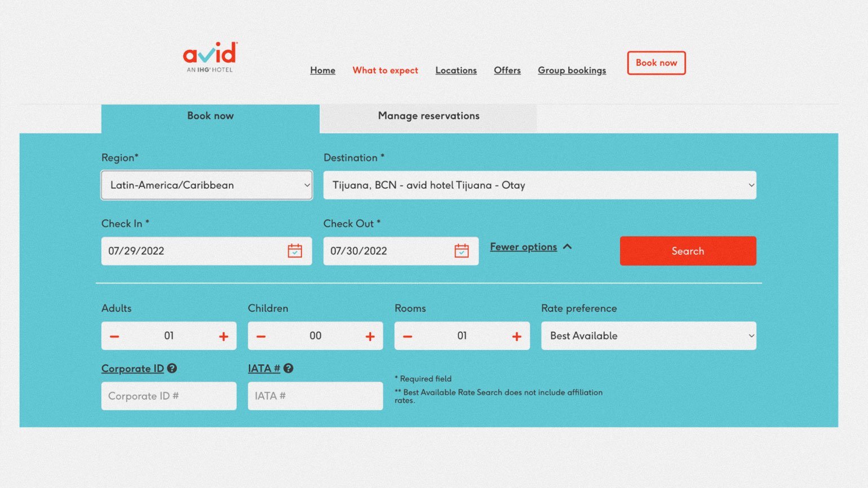Open the Rate preference dropdown

[x=649, y=336]
